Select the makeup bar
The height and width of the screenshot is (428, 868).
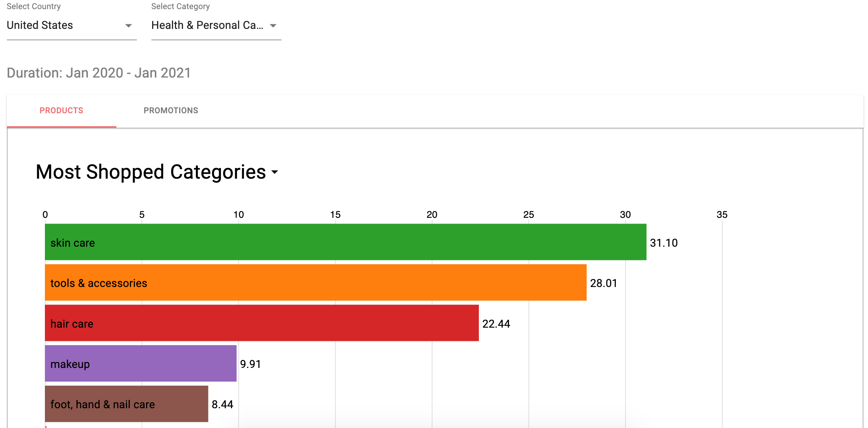141,364
